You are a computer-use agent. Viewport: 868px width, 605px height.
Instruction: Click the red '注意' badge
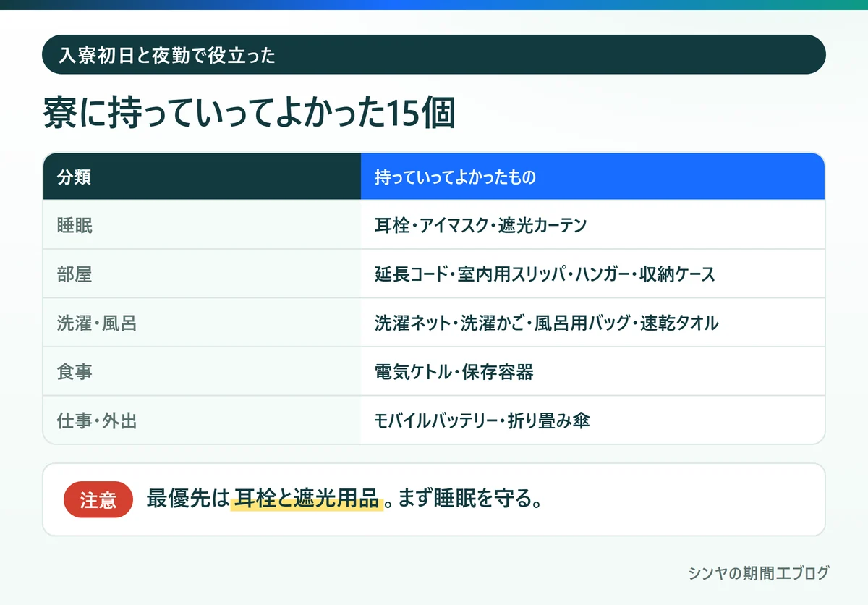(98, 499)
